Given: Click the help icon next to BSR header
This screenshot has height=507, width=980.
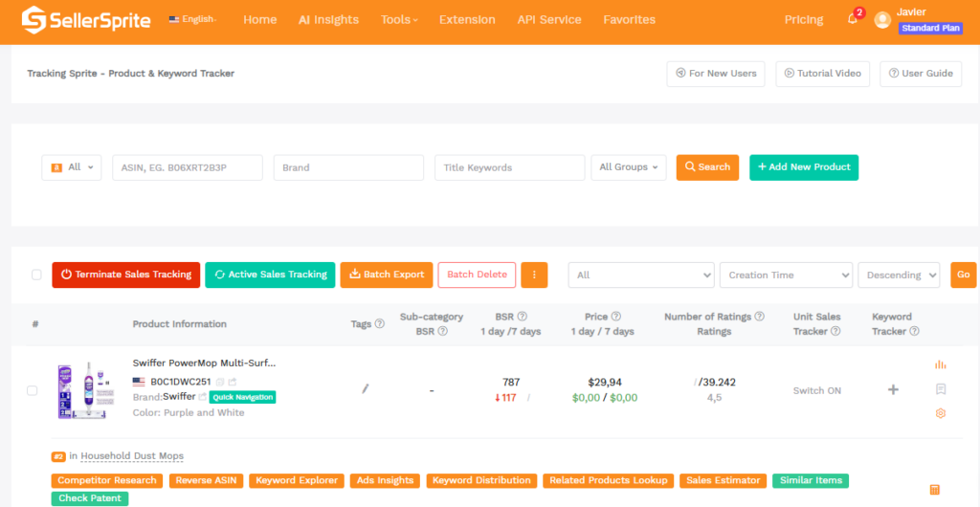Looking at the screenshot, I should click(522, 317).
